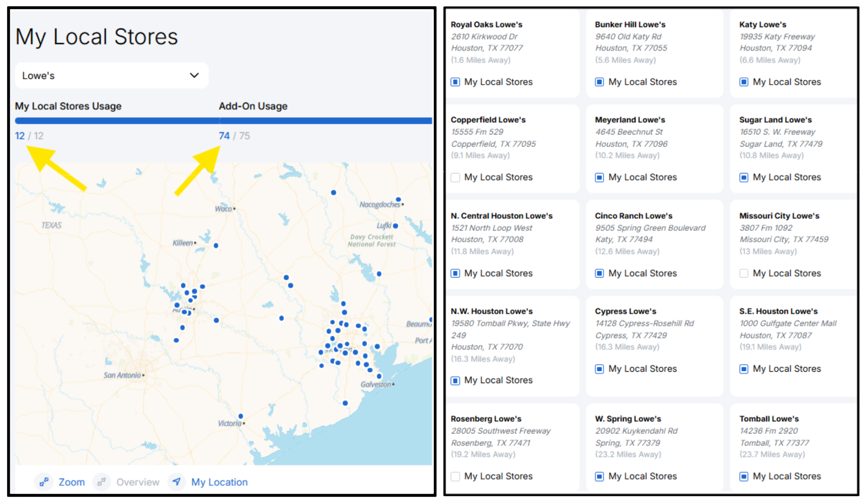Click the northernmost blue store dot on the map

[x=333, y=192]
